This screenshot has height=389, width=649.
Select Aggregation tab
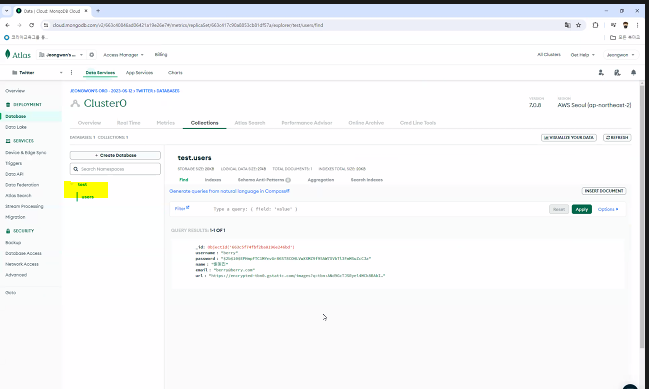click(321, 180)
